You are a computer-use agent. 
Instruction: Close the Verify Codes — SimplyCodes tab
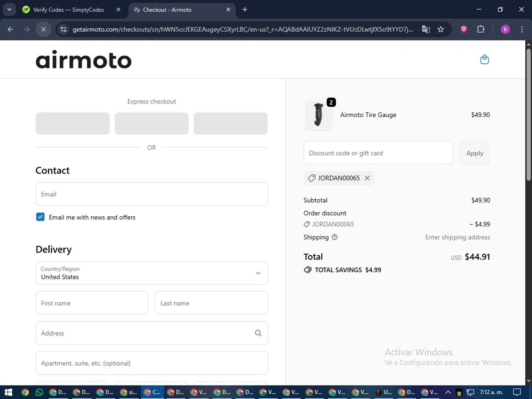pyautogui.click(x=118, y=10)
